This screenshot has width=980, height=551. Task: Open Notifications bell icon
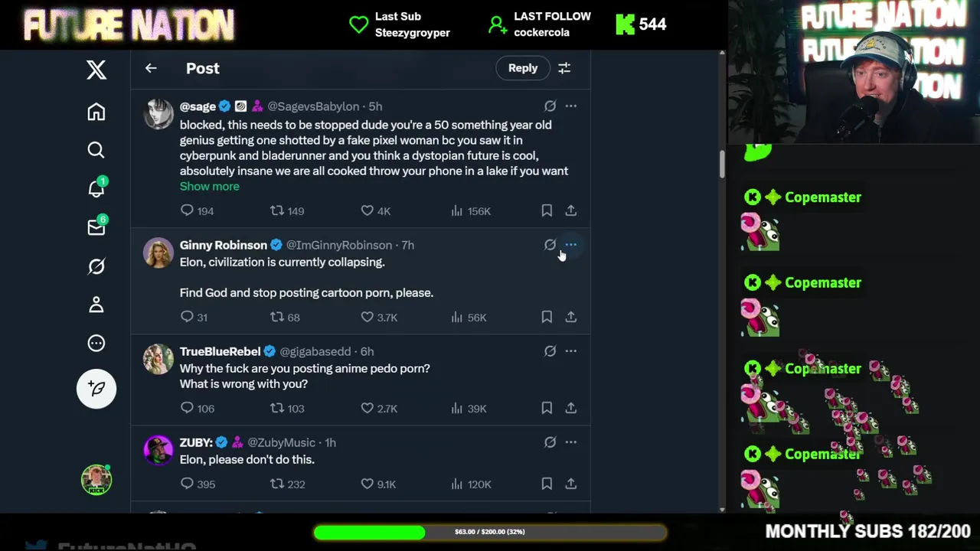click(96, 188)
